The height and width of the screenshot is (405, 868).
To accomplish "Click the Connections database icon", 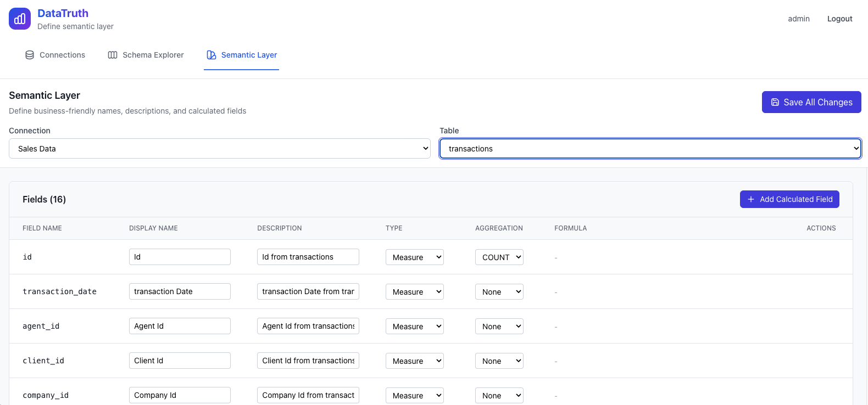I will [30, 55].
